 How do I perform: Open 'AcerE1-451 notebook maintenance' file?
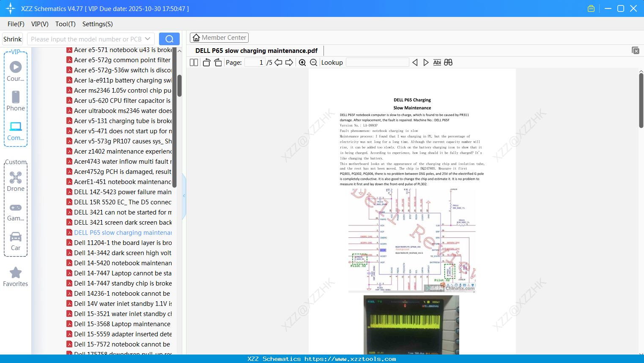(119, 182)
